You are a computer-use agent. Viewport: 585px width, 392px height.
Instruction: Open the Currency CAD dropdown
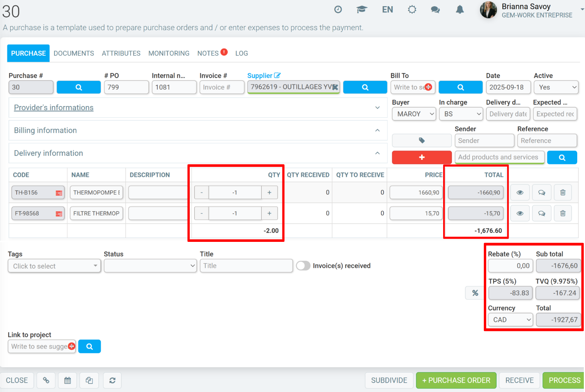point(511,320)
